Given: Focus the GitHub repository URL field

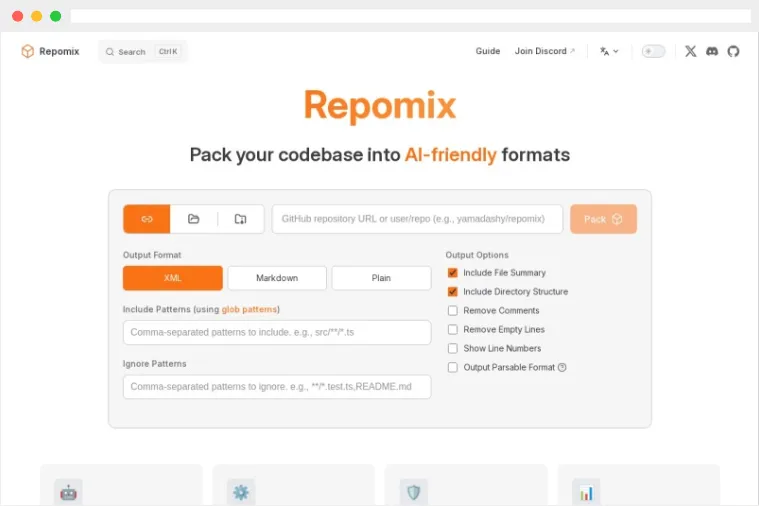Looking at the screenshot, I should pyautogui.click(x=417, y=219).
